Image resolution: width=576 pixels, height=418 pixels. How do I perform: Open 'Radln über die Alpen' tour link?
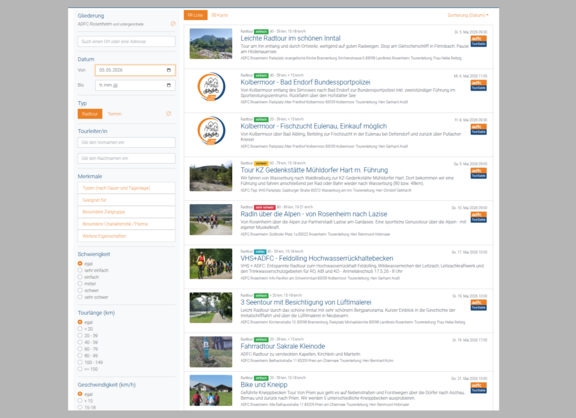tap(314, 214)
